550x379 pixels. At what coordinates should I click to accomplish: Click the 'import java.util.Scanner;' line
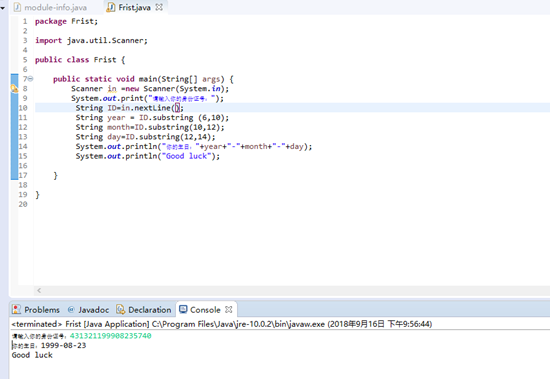[x=91, y=41]
